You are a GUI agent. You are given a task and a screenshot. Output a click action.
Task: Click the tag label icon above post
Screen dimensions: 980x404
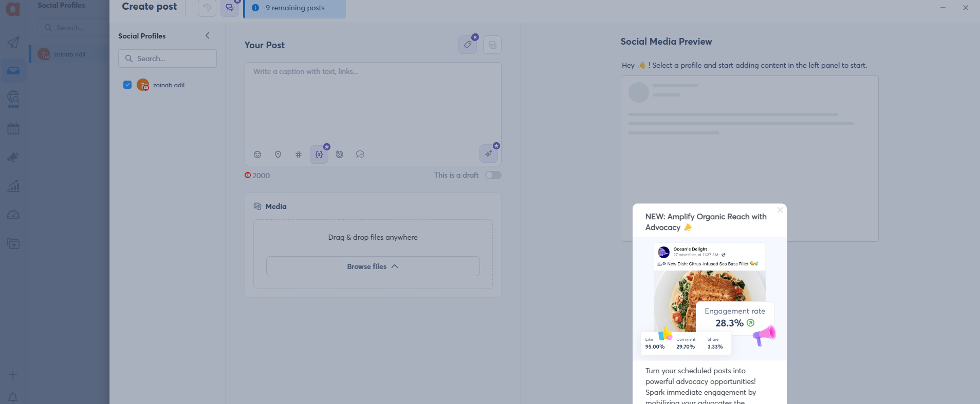(x=468, y=45)
